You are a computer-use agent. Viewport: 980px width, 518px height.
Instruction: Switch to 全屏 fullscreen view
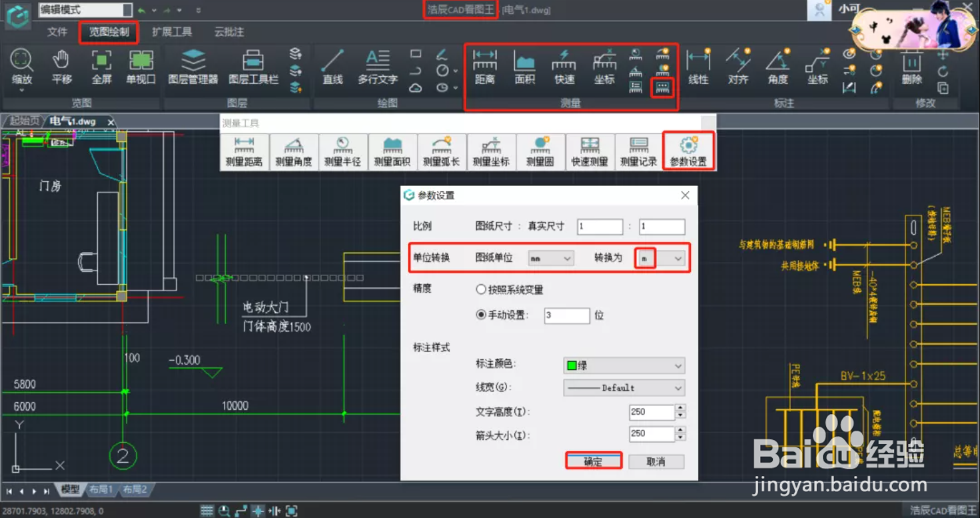coord(101,67)
